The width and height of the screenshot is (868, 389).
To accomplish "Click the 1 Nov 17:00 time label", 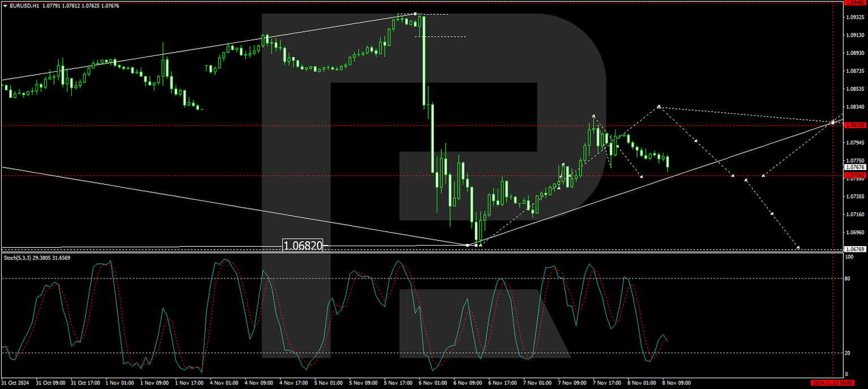I will point(190,383).
